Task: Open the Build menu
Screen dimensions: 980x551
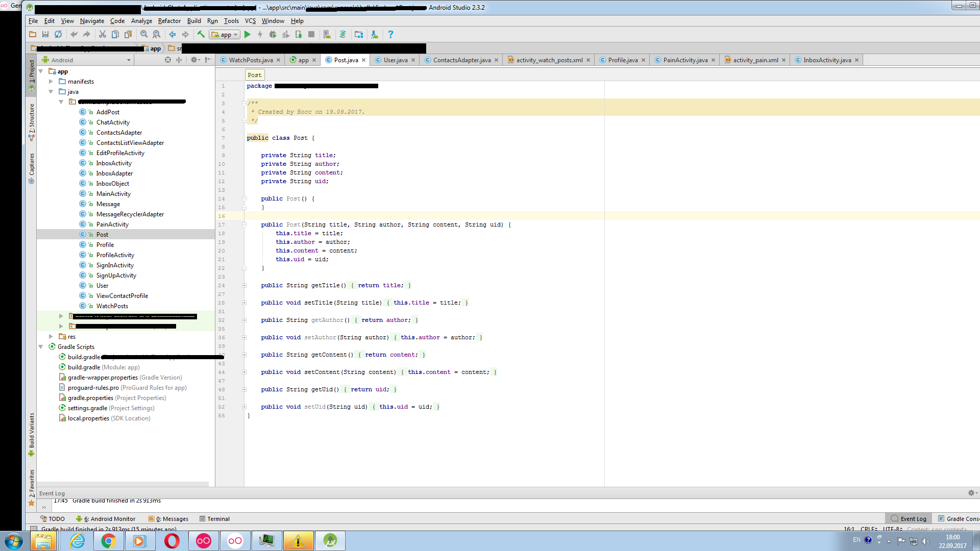Action: tap(194, 21)
